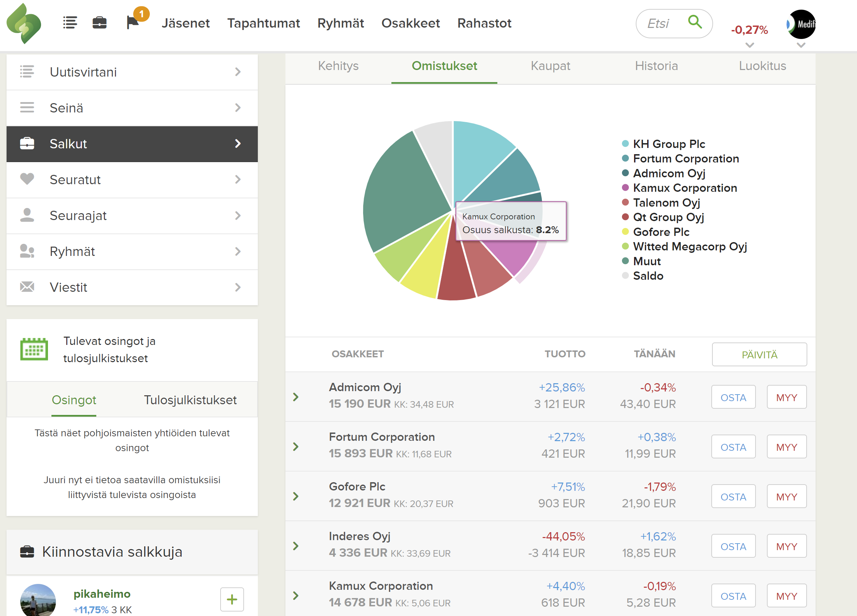Toggle the Kamux Corporation legend entry
Image resolution: width=857 pixels, height=616 pixels.
[x=684, y=188]
